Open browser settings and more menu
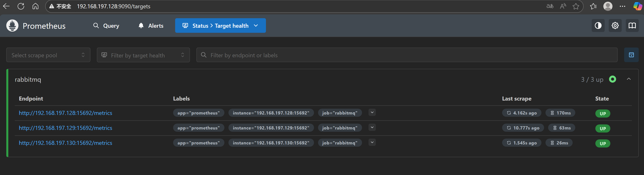The image size is (644, 175). (623, 6)
